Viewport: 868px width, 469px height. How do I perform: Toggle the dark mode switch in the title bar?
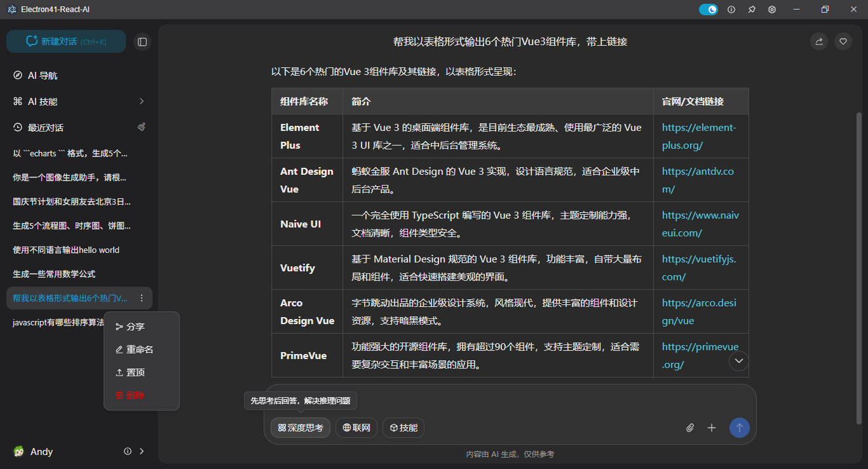(x=709, y=10)
